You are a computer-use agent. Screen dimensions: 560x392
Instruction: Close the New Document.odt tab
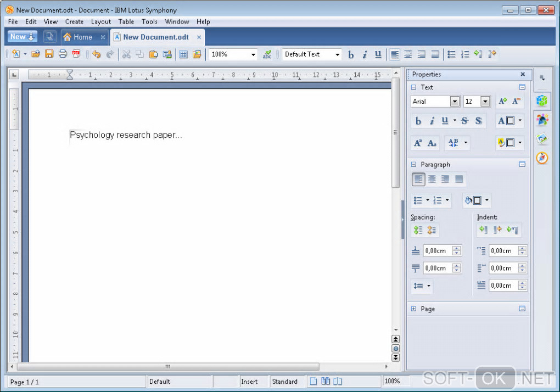199,37
